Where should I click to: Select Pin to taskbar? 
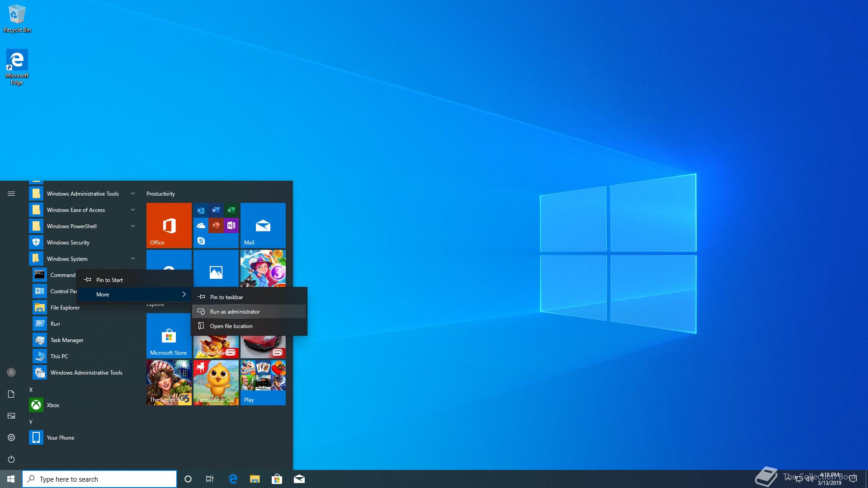pyautogui.click(x=249, y=297)
